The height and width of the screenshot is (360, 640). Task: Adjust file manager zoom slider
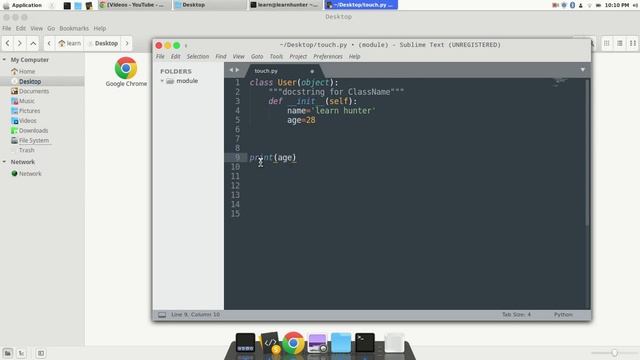coord(614,353)
